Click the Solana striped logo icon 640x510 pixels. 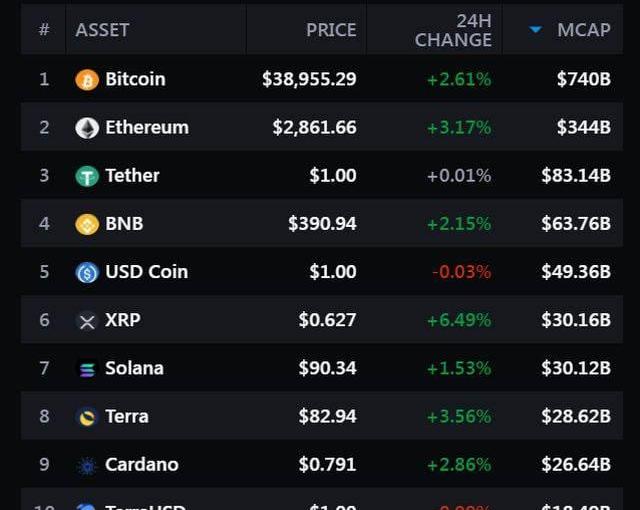coord(87,369)
